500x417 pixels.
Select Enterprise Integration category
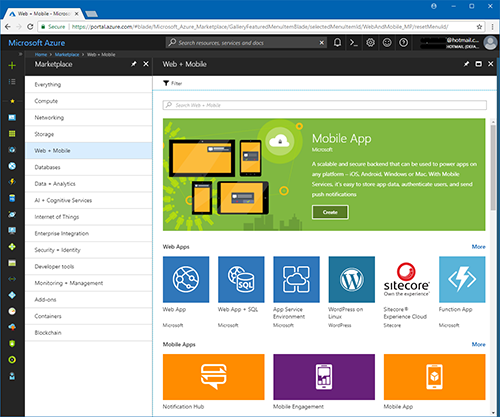[x=89, y=234]
